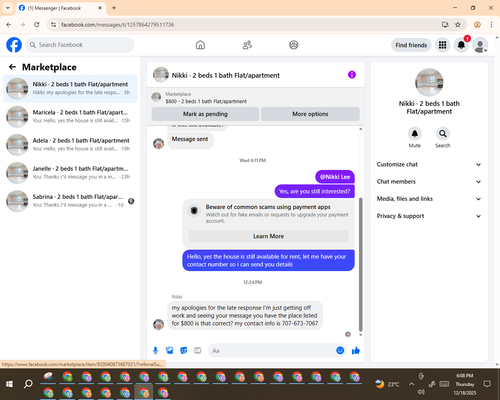The image size is (500, 400).
Task: Open the install app icon in the address bar
Action: (445, 25)
